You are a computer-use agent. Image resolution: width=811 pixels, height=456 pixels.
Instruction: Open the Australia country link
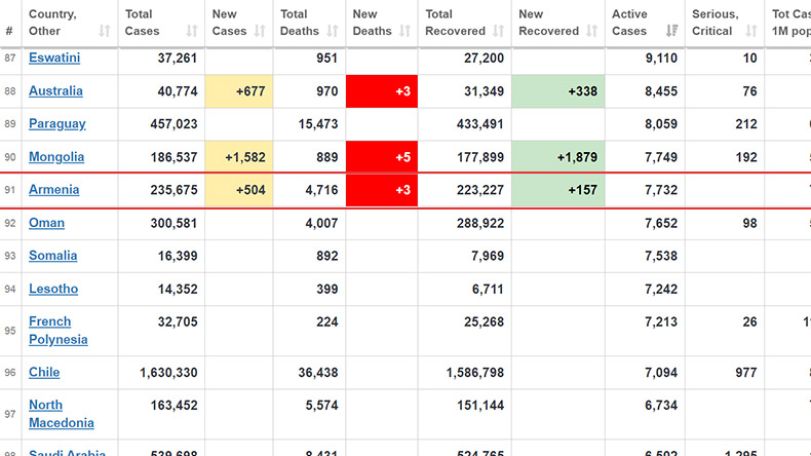tap(55, 91)
